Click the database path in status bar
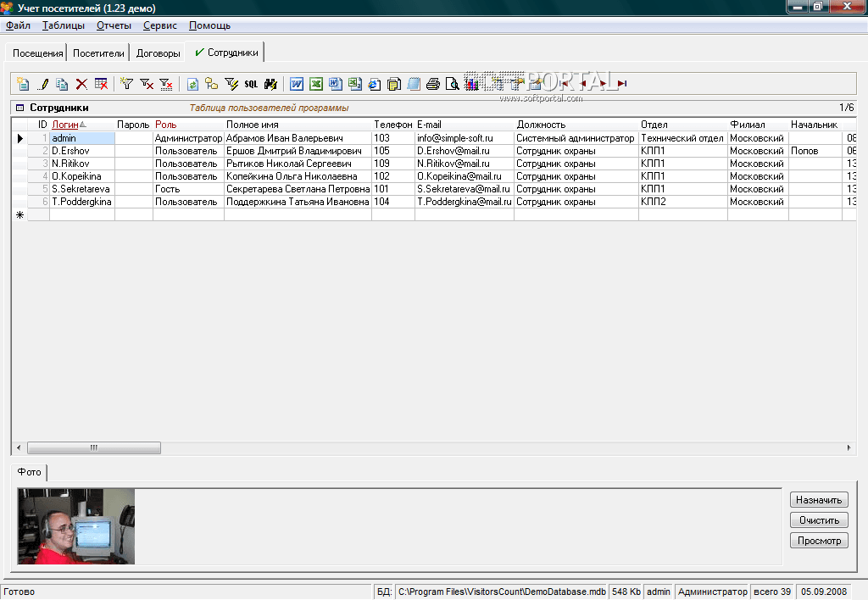This screenshot has width=868, height=600. click(x=502, y=592)
